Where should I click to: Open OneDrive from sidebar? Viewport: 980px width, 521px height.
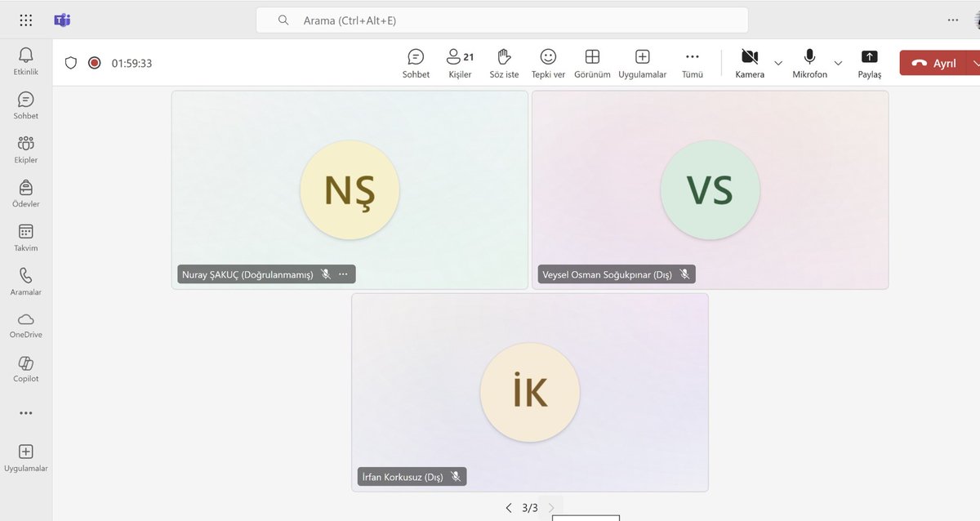click(x=26, y=325)
